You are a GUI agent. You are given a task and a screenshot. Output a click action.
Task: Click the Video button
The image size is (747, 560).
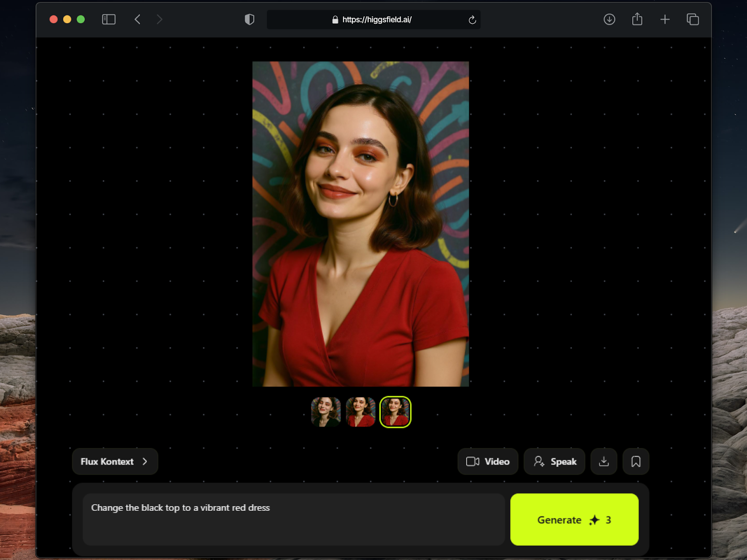487,462
